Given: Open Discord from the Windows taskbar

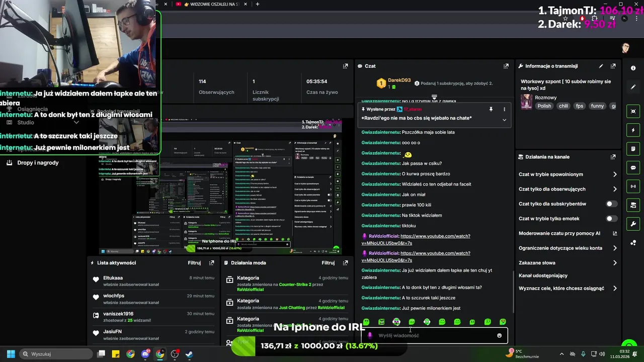Looking at the screenshot, I should pos(145,354).
